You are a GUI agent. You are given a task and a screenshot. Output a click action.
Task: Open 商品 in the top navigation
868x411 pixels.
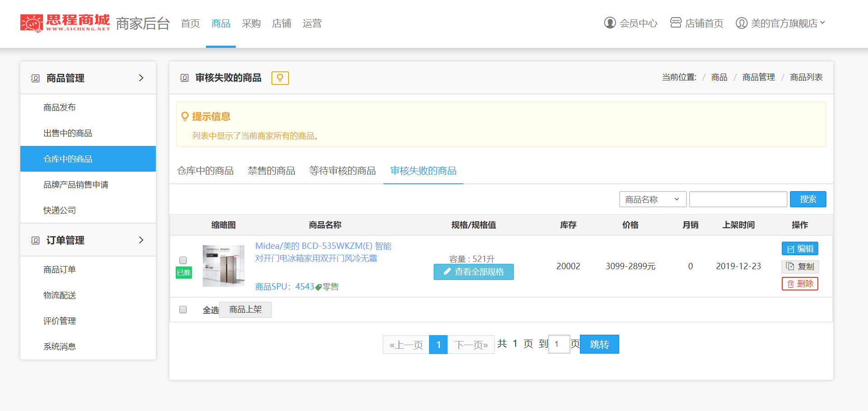click(221, 23)
